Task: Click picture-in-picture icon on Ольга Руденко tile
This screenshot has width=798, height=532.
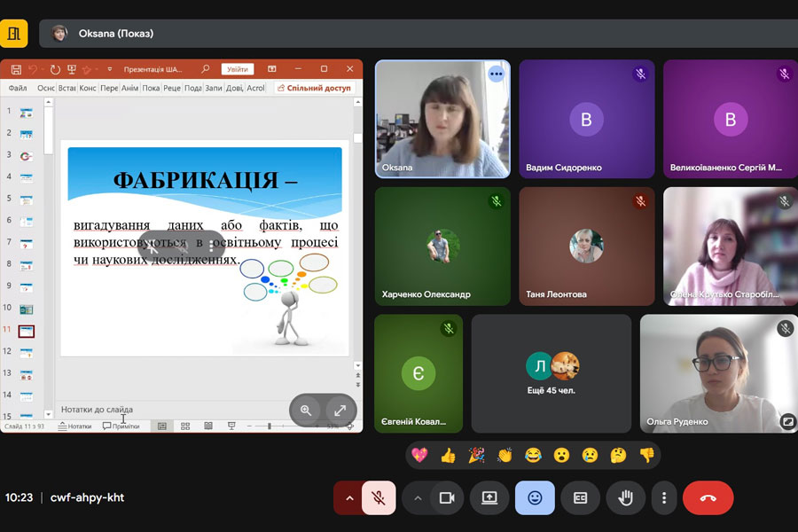Action: pos(788,421)
